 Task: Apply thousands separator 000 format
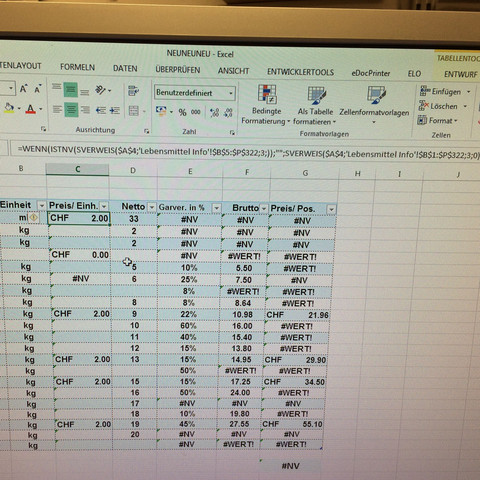click(x=196, y=112)
